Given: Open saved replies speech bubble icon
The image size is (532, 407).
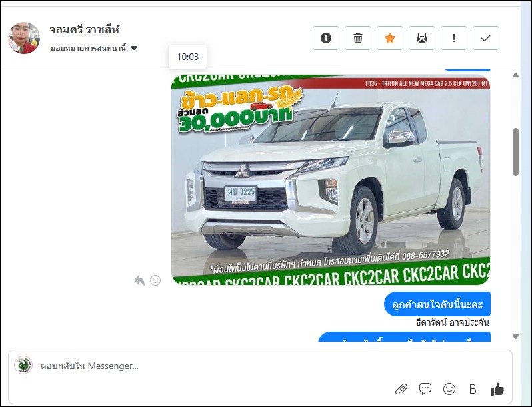Looking at the screenshot, I should click(x=425, y=389).
